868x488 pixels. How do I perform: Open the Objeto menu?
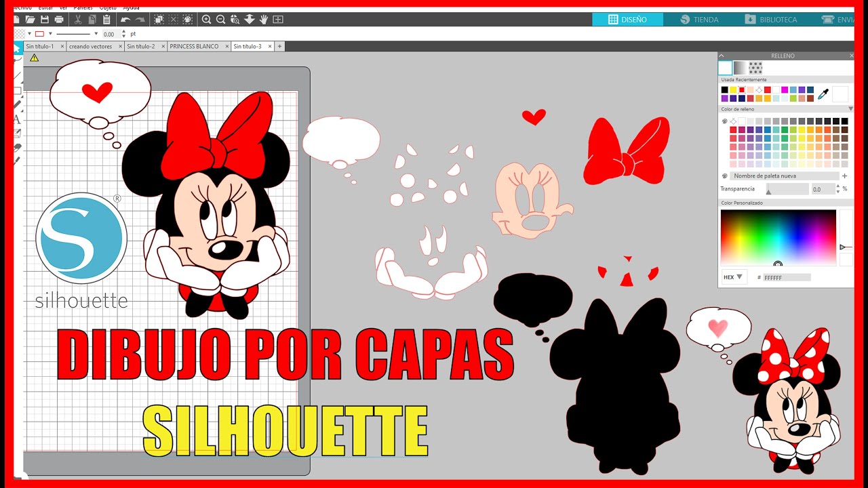[x=108, y=7]
